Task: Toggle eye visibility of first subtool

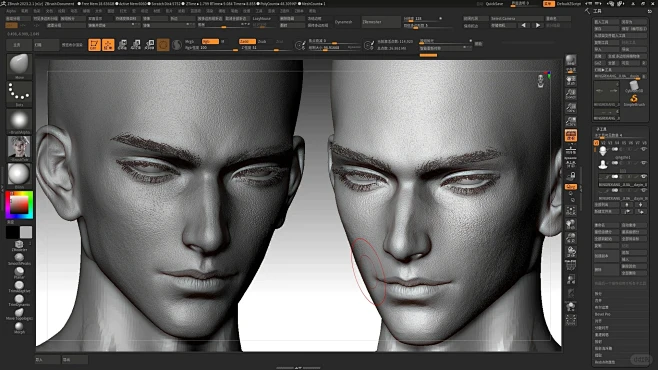Action: pos(643,149)
